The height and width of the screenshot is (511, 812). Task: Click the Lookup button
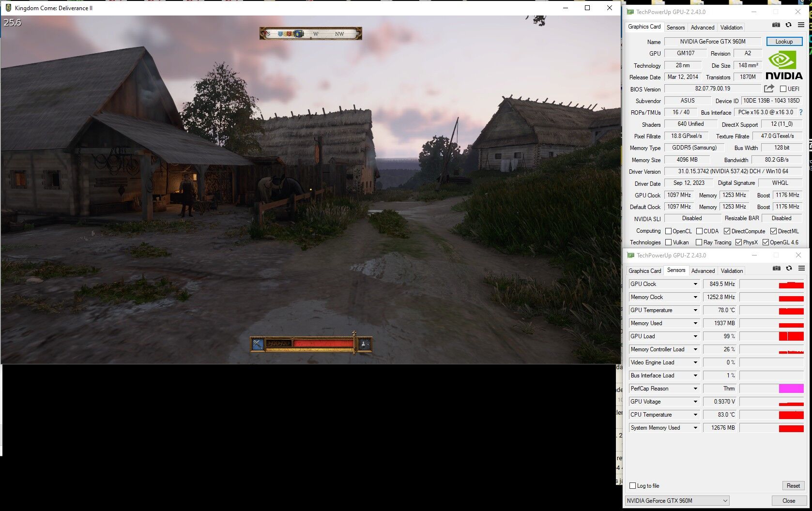784,42
